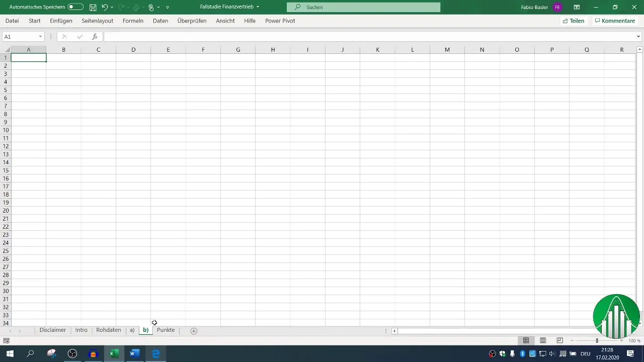
Task: Switch to the a) sheet tab
Action: [132, 330]
